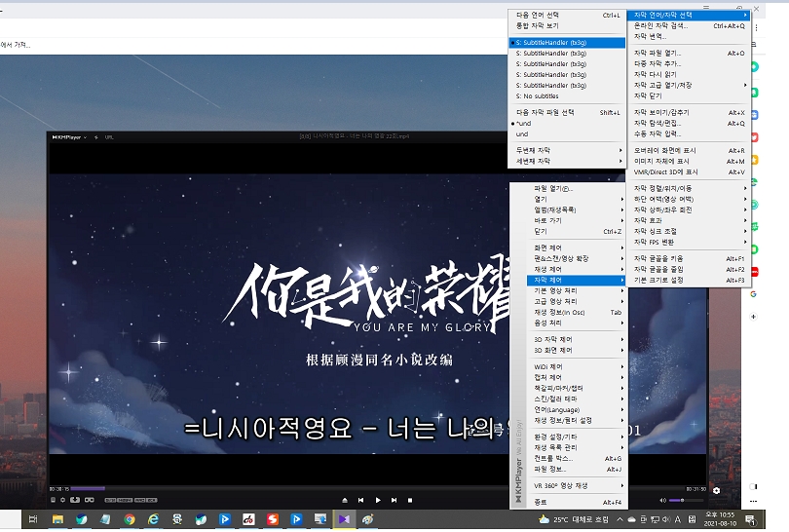Image resolution: width=789 pixels, height=532 pixels.
Task: Expand 자막 언어/자막 선택 submenu
Action: [x=689, y=15]
